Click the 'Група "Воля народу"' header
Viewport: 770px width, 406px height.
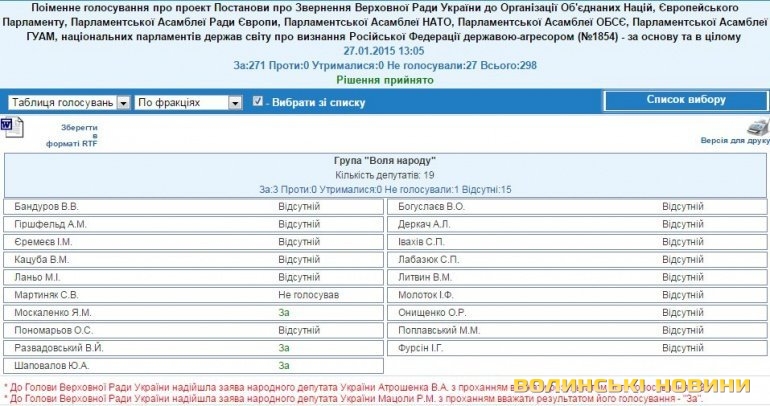point(385,160)
